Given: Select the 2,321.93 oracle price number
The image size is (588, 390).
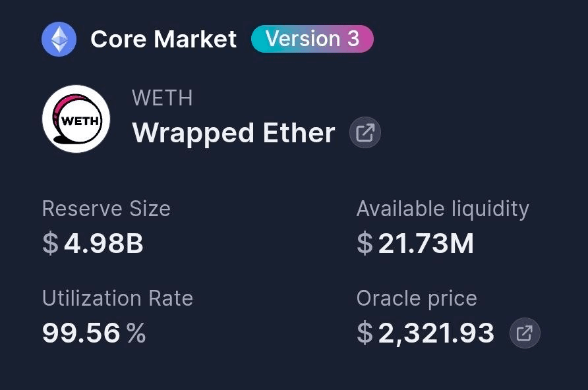Looking at the screenshot, I should 436,333.
